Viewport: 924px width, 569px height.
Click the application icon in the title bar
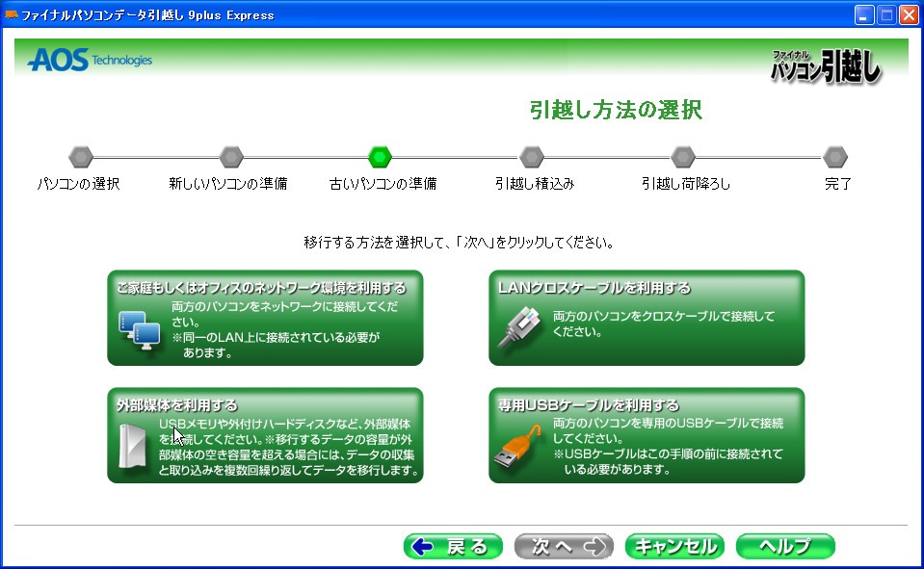click(11, 14)
